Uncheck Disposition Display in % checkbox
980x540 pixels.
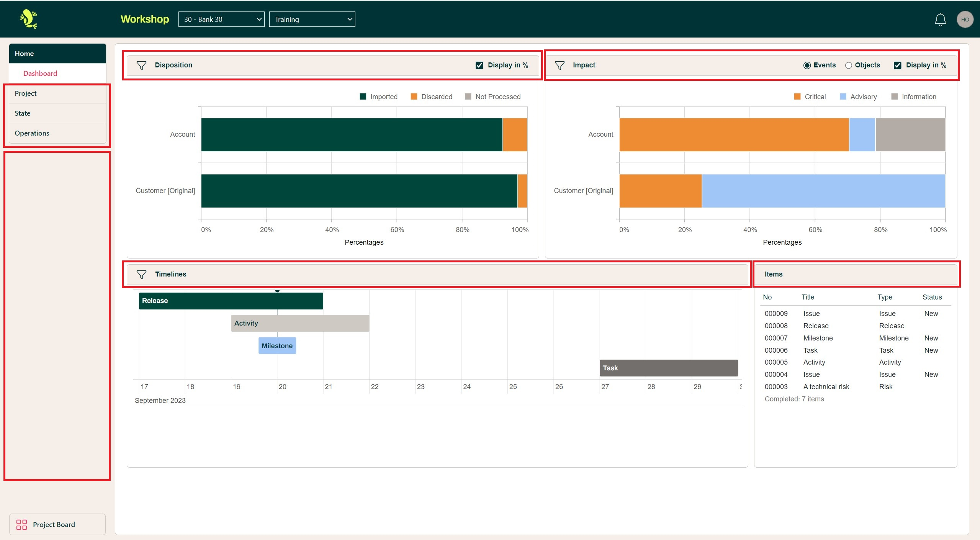point(479,65)
